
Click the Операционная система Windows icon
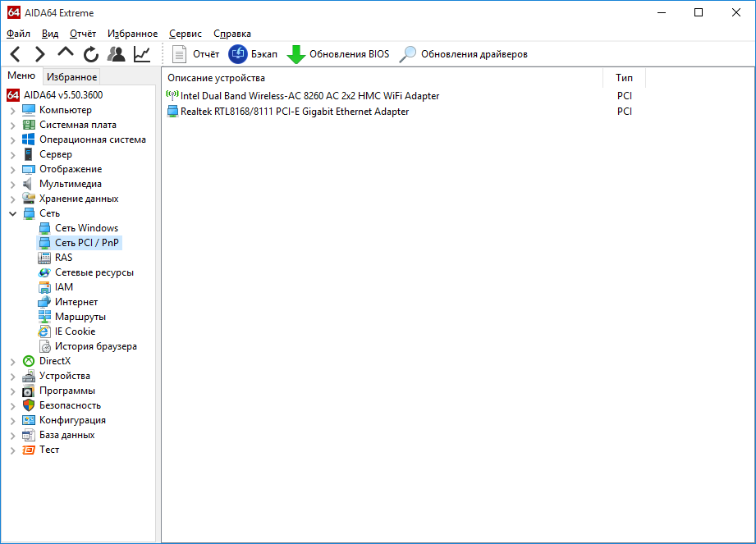(29, 139)
